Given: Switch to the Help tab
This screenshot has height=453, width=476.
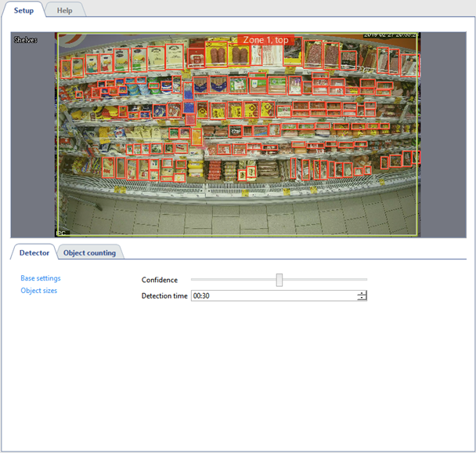Looking at the screenshot, I should [x=64, y=10].
